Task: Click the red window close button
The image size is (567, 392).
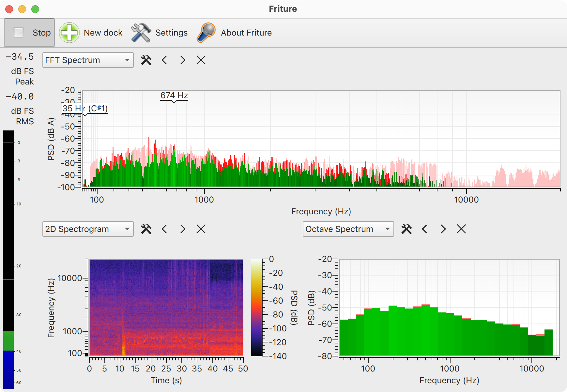Action: pos(9,9)
